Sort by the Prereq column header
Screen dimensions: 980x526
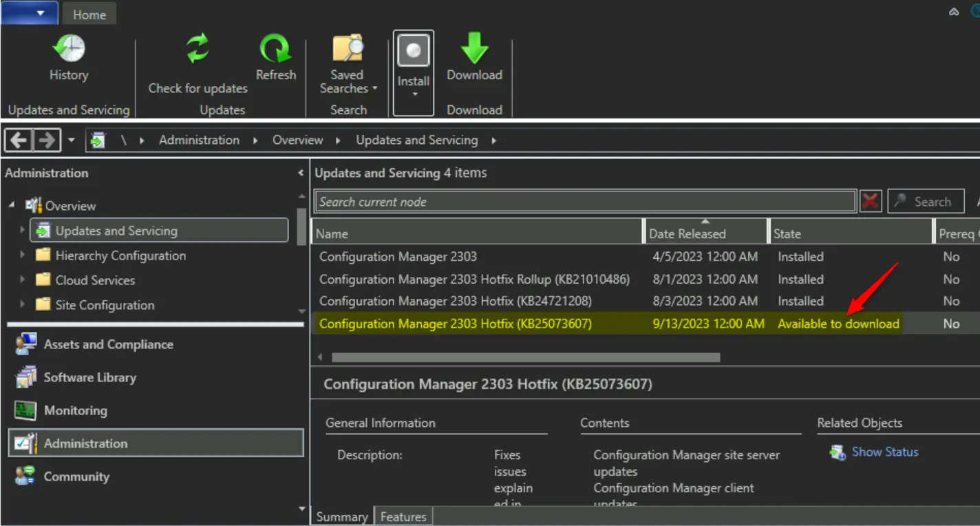[x=957, y=233]
